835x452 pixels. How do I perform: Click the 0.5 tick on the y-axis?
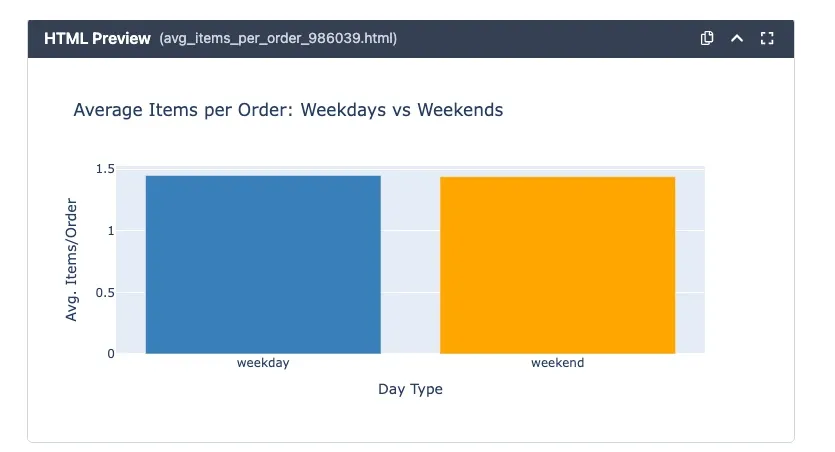click(105, 292)
